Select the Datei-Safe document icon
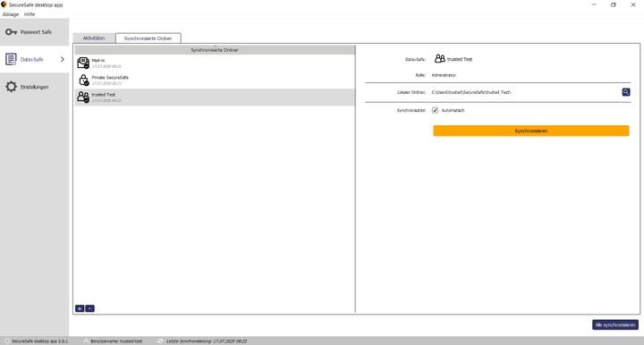The height and width of the screenshot is (345, 644). [11, 60]
